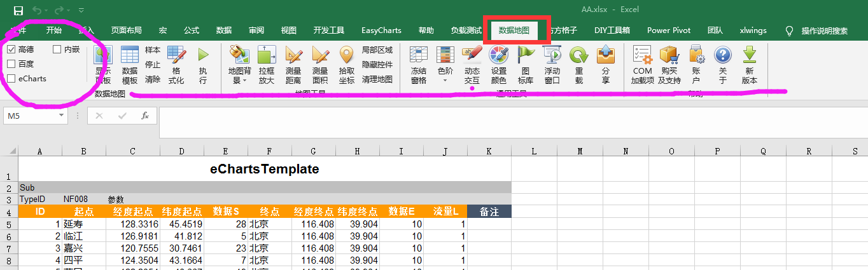Switch to the xlwings ribbon tab

[x=753, y=30]
